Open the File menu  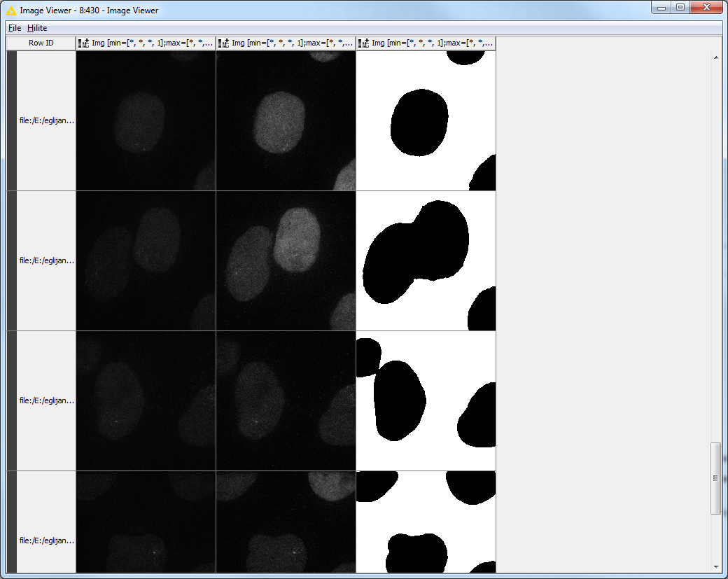click(15, 28)
